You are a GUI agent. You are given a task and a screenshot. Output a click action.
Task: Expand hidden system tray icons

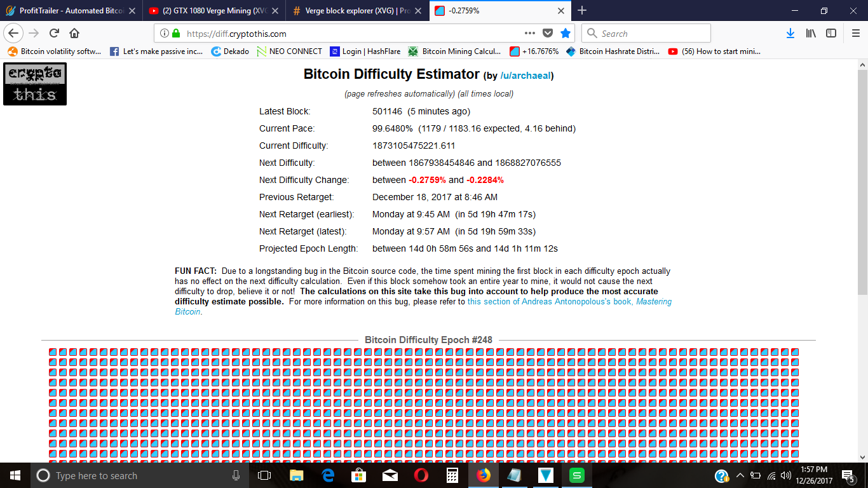740,475
